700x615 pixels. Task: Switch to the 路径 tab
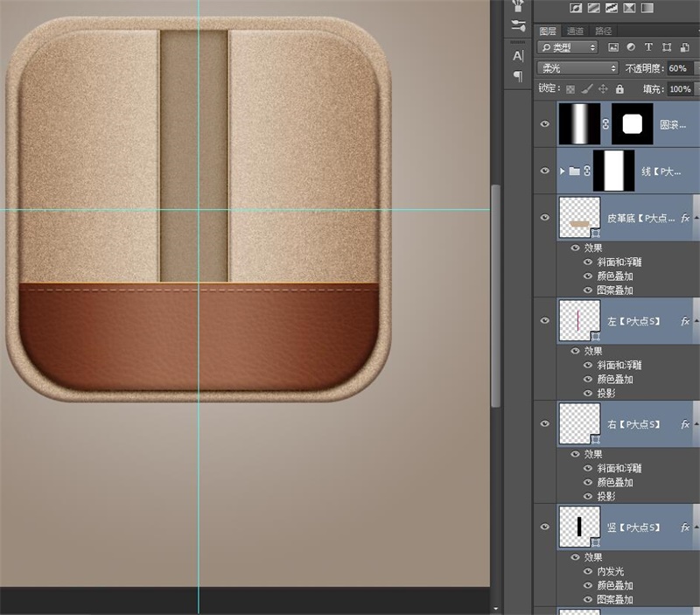pyautogui.click(x=603, y=31)
